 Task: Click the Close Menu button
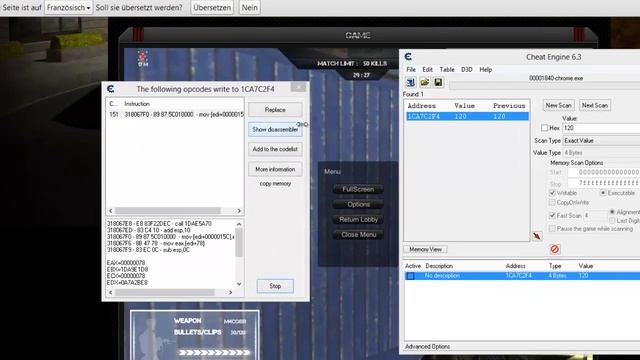358,235
